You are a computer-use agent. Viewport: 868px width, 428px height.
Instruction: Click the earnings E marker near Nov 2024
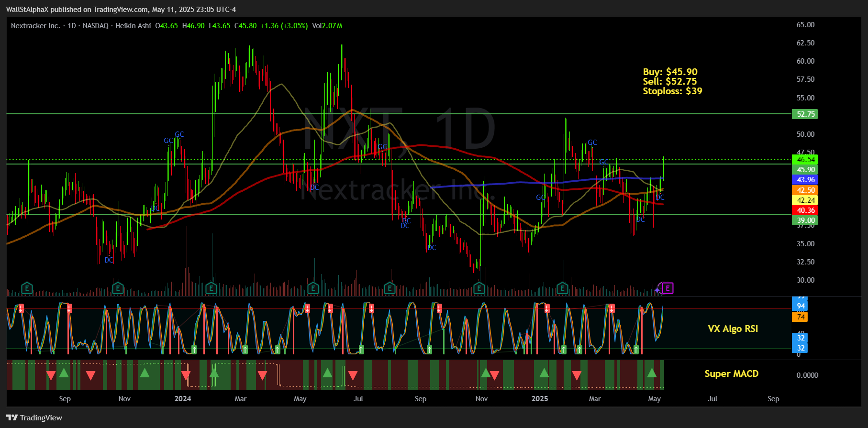tap(479, 288)
